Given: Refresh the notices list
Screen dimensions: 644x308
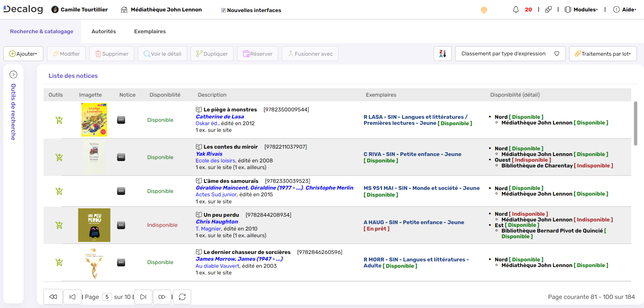Looking at the screenshot, I should point(182,297).
